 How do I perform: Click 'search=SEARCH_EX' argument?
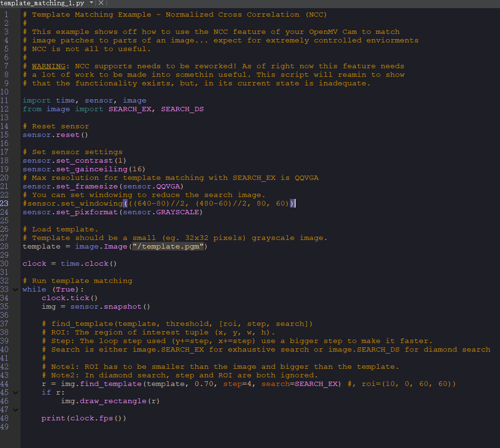pyautogui.click(x=300, y=384)
